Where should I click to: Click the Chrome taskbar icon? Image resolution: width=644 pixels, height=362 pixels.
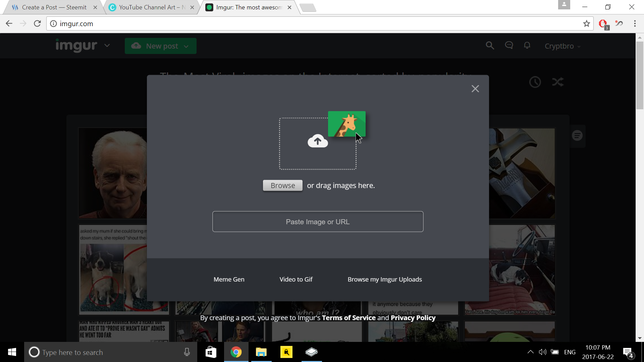[236, 352]
